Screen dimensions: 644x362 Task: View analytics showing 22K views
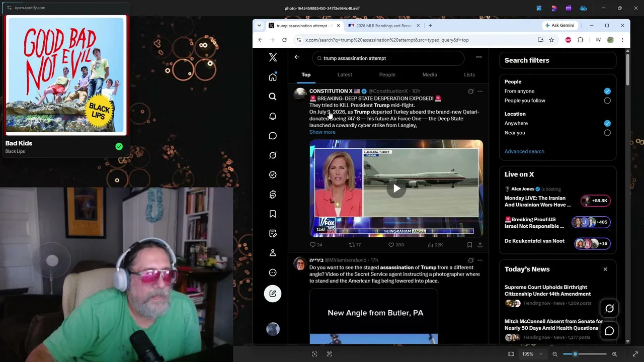click(x=435, y=245)
